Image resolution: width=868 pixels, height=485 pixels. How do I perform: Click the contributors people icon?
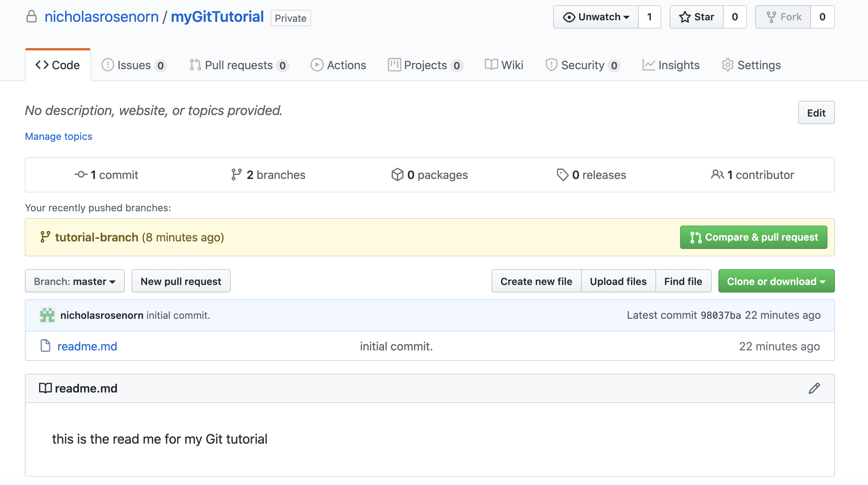point(717,174)
